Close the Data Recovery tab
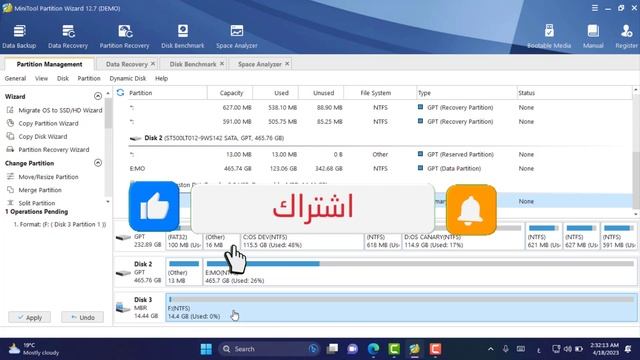 153,64
